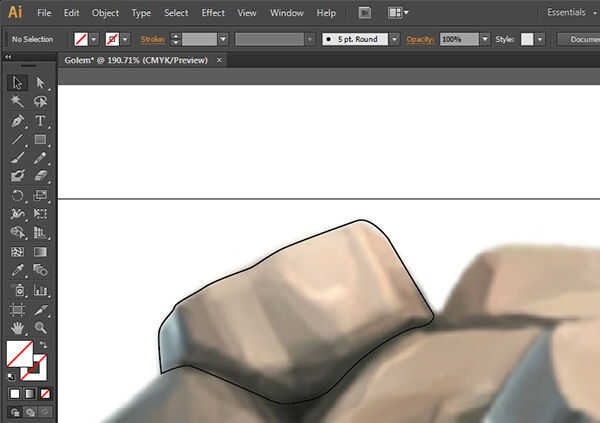Viewport: 600px width, 423px height.
Task: Select the Slice tool
Action: tap(40, 309)
